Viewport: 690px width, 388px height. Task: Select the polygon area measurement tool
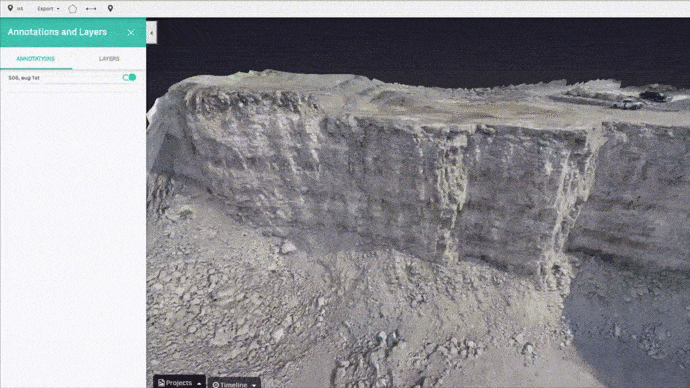73,9
